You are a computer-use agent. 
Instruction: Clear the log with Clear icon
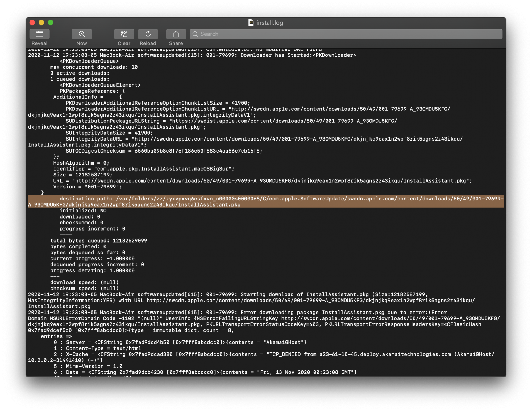(x=124, y=34)
